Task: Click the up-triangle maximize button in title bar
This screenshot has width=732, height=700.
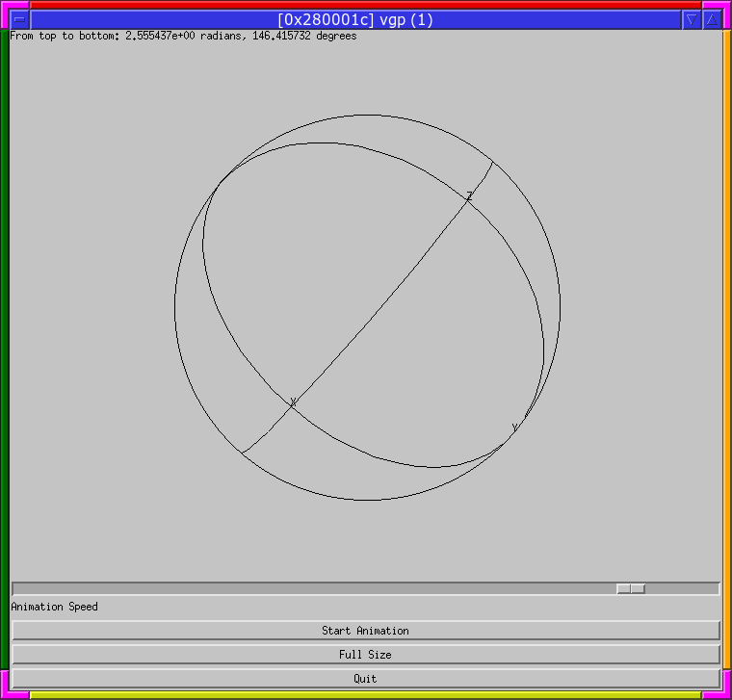Action: pyautogui.click(x=712, y=19)
